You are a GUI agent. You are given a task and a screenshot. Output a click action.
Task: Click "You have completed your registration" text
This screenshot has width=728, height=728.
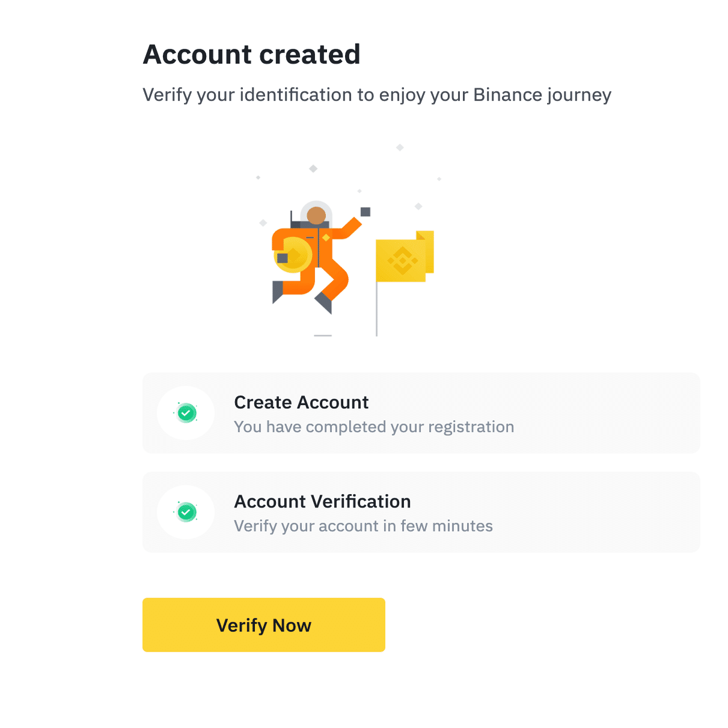(x=374, y=427)
